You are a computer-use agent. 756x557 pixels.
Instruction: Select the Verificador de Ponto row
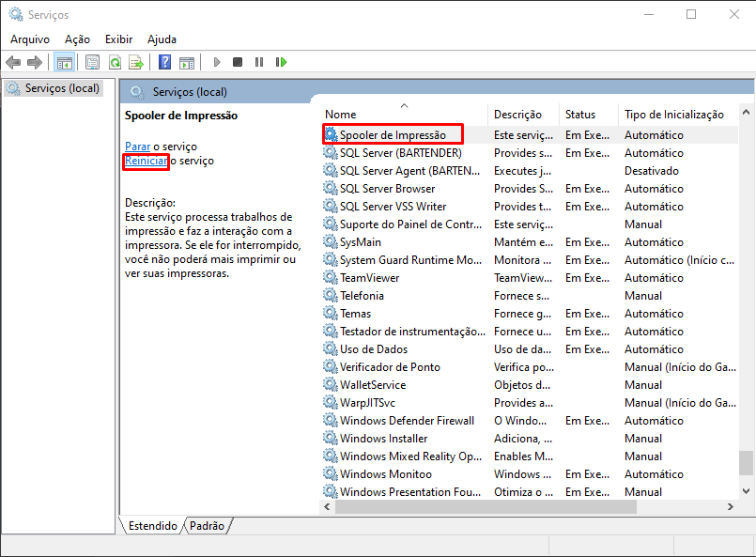click(x=529, y=367)
